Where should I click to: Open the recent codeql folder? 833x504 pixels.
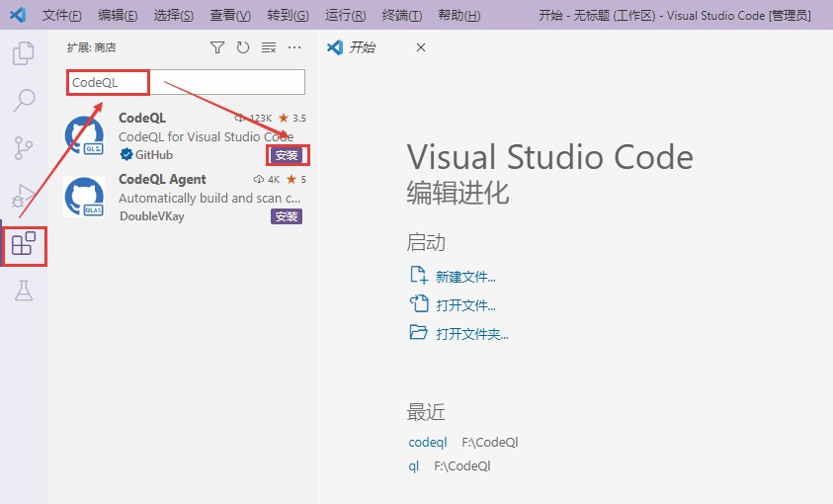[x=428, y=443]
